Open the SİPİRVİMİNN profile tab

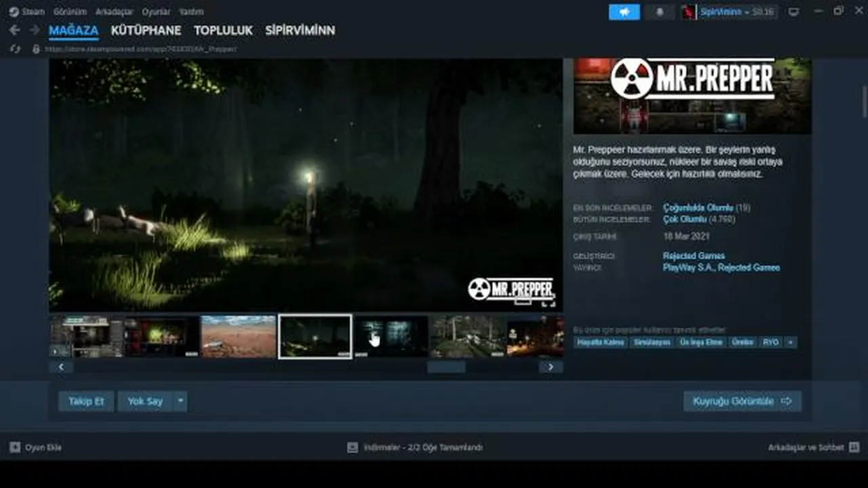(x=300, y=30)
